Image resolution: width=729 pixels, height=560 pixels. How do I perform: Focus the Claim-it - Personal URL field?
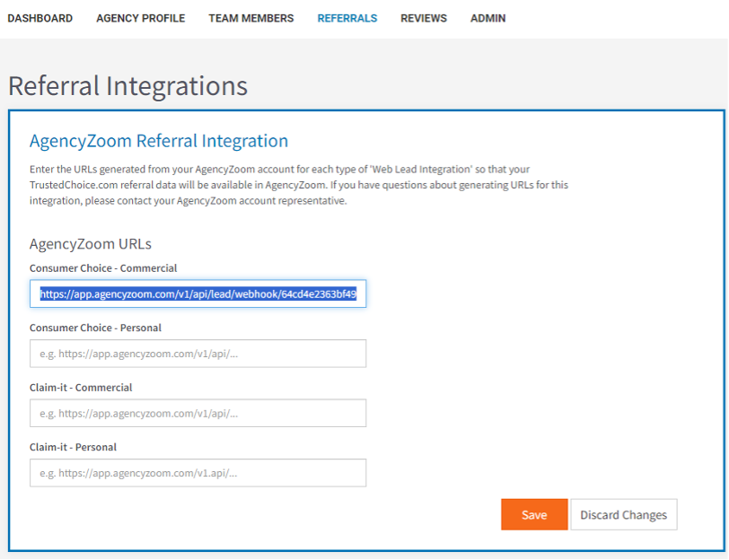(x=198, y=473)
